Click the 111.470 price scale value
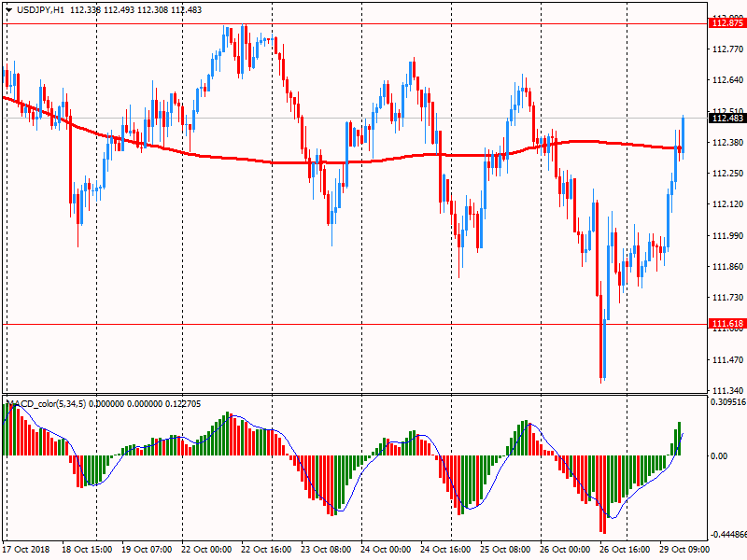This screenshot has width=747, height=560. click(x=727, y=360)
